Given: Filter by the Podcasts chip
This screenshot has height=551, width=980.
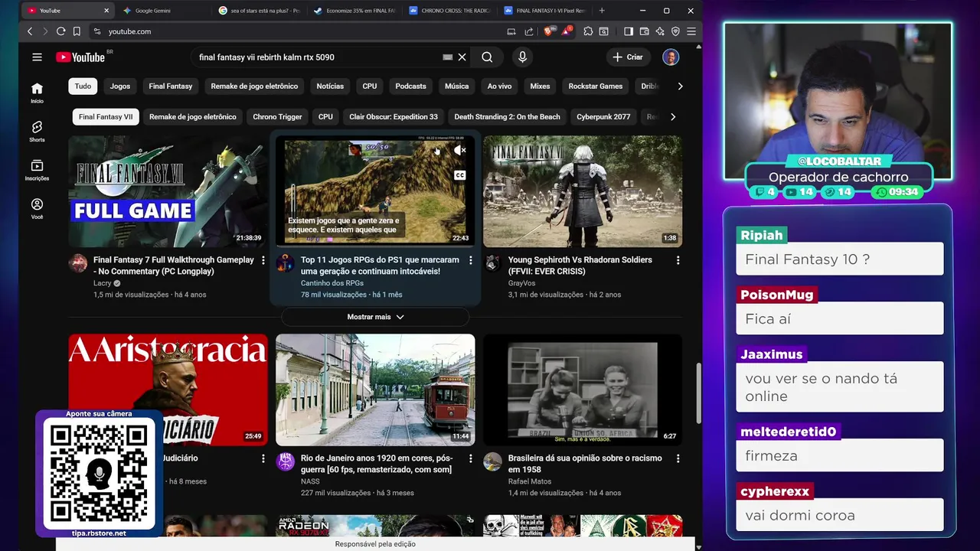Looking at the screenshot, I should (x=410, y=86).
